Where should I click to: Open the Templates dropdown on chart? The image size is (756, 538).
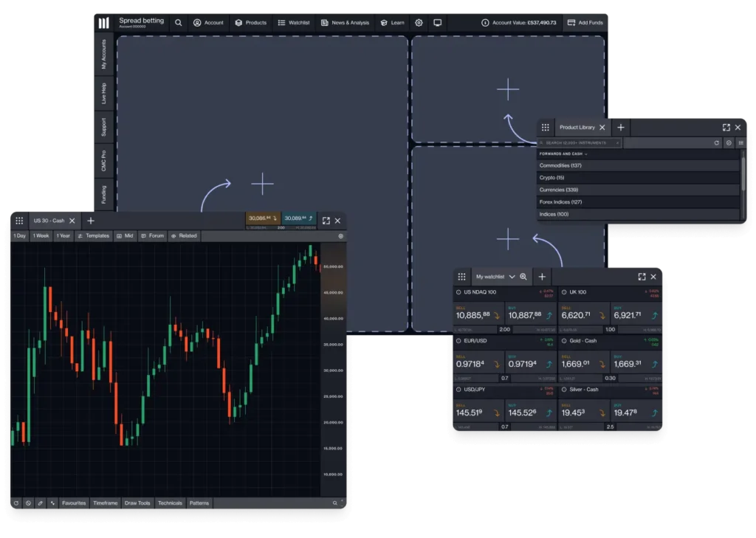pyautogui.click(x=94, y=235)
